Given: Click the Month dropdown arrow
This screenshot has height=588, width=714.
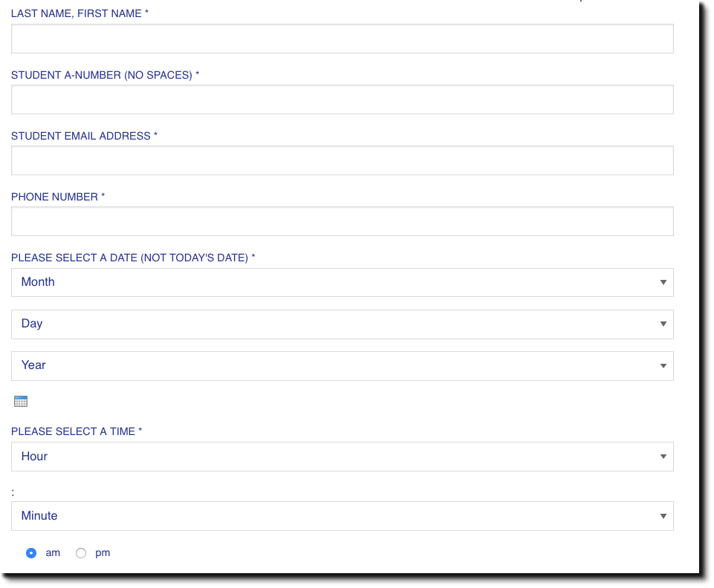Looking at the screenshot, I should (x=662, y=282).
